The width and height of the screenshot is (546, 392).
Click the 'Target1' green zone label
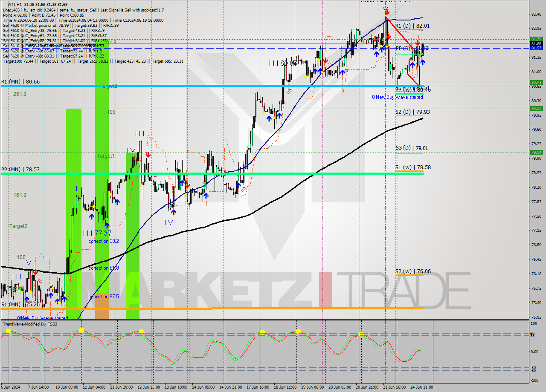tap(105, 156)
